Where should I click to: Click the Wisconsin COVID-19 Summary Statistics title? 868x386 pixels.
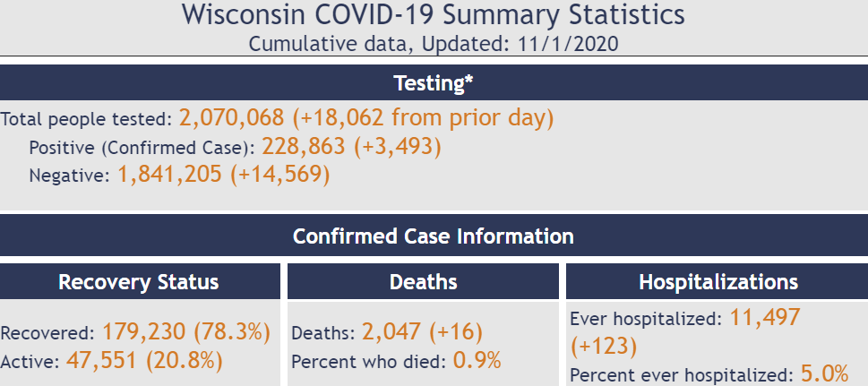pos(434,15)
